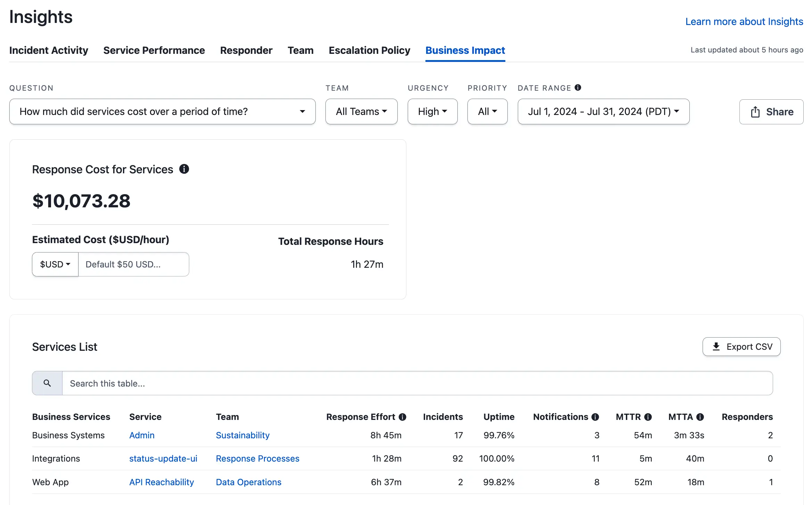Open the Question dropdown selector

click(x=162, y=111)
